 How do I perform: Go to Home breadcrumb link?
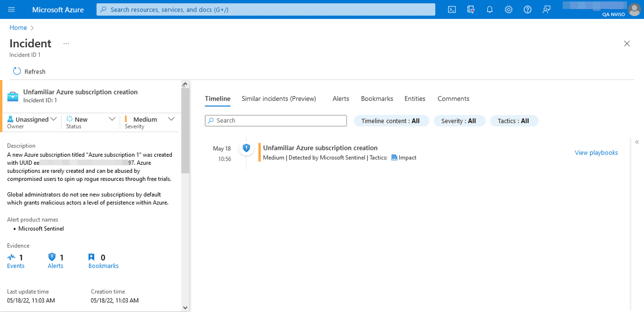[x=18, y=27]
